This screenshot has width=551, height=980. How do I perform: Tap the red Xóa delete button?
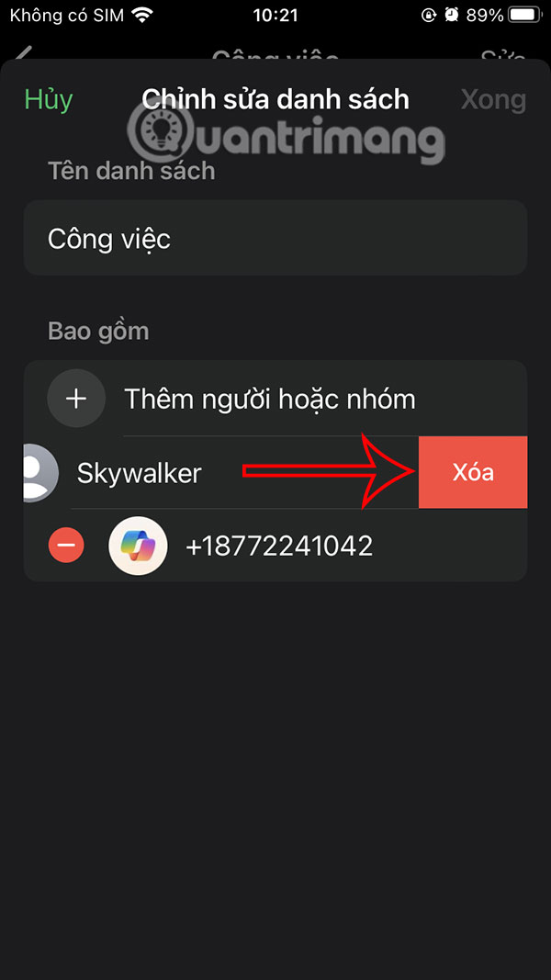[x=473, y=472]
